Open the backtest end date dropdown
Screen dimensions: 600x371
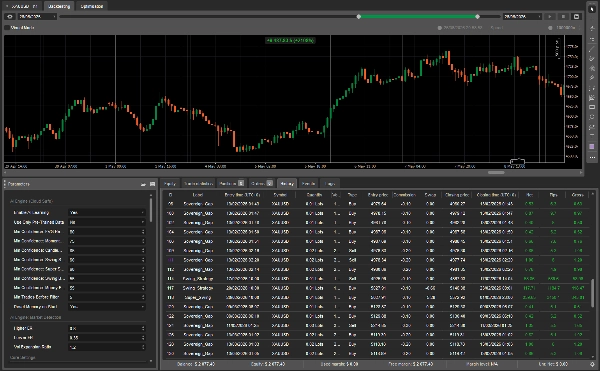coord(523,16)
